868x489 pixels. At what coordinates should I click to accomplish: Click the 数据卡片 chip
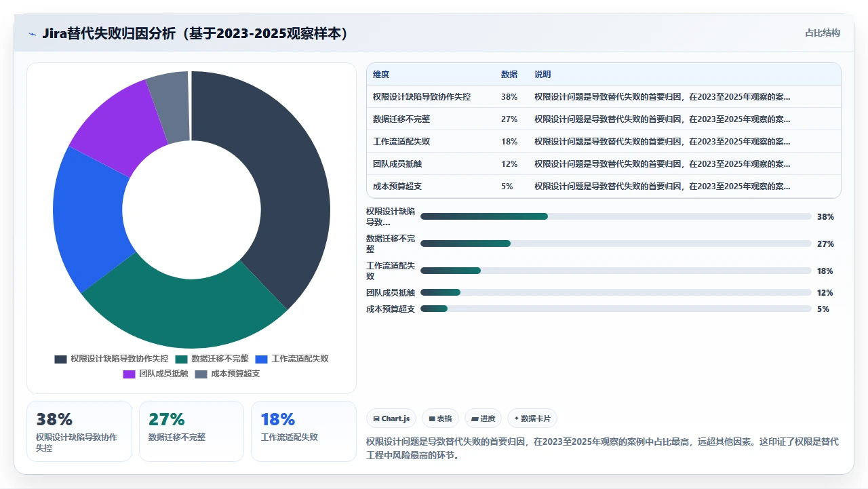(532, 418)
